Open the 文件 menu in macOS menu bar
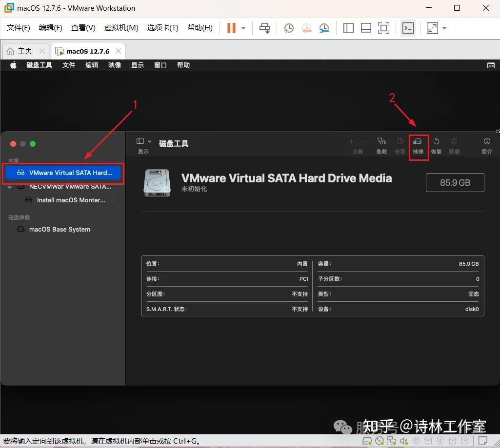The image size is (500, 448). coord(69,65)
